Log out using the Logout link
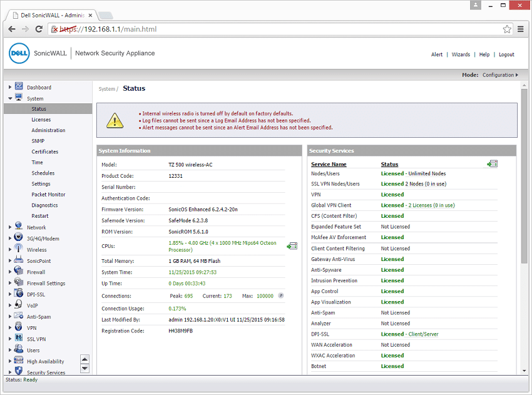This screenshot has width=532, height=395. (x=506, y=54)
